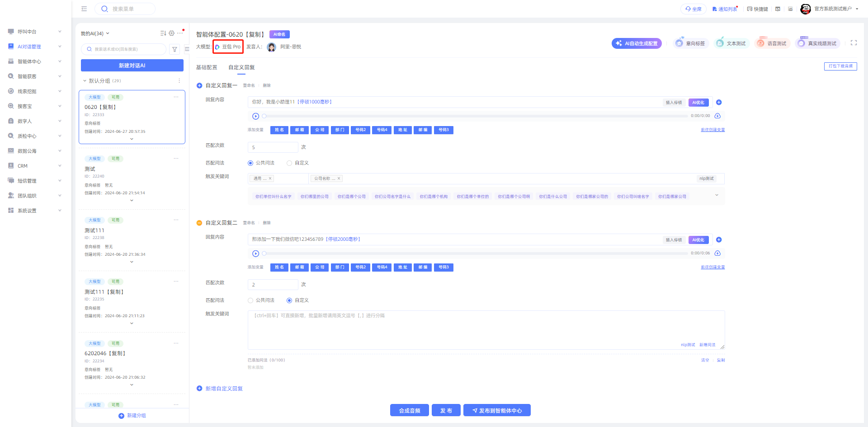Click 合成音频 button
The height and width of the screenshot is (427, 868).
(410, 410)
